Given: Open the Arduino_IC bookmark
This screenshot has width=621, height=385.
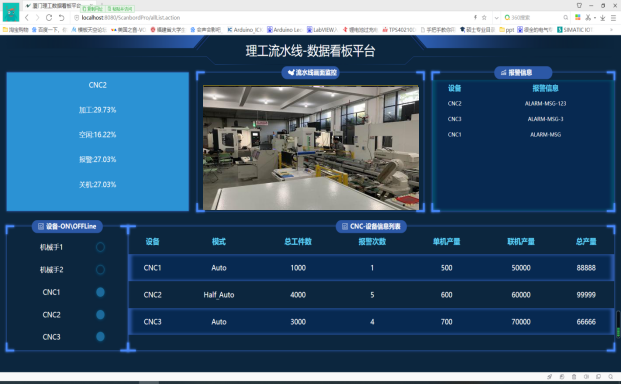Looking at the screenshot, I should click(245, 30).
